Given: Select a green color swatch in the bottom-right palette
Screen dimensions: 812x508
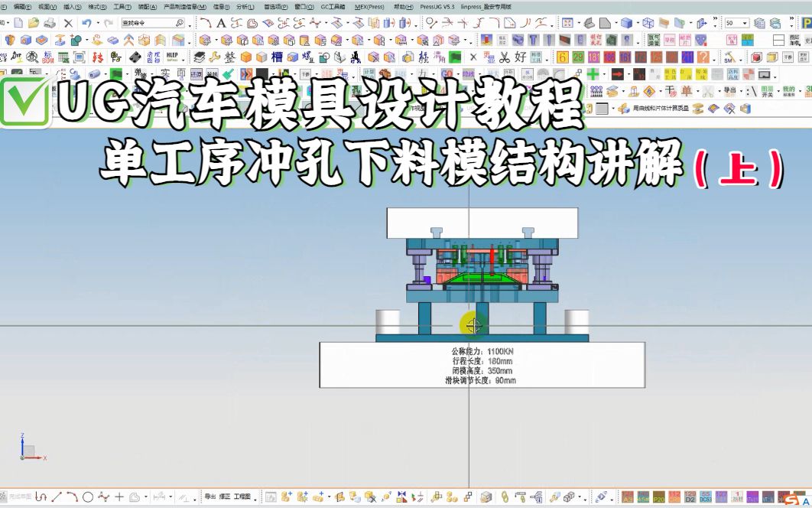Looking at the screenshot, I should (x=800, y=493).
